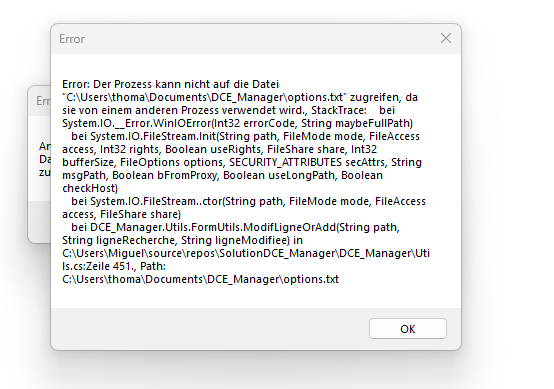Bring the partially hidden background Err dialog forward

click(39, 101)
